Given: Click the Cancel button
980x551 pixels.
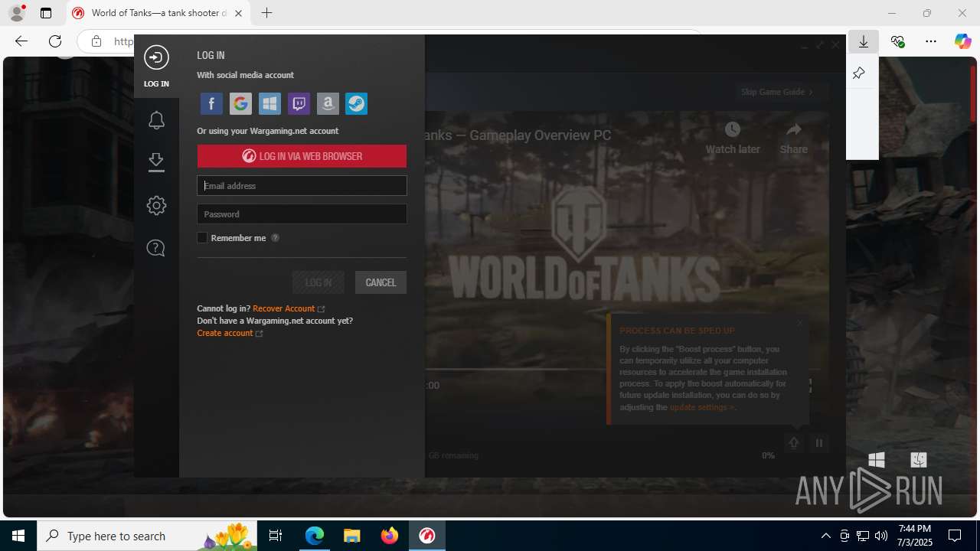Looking at the screenshot, I should click(x=381, y=282).
